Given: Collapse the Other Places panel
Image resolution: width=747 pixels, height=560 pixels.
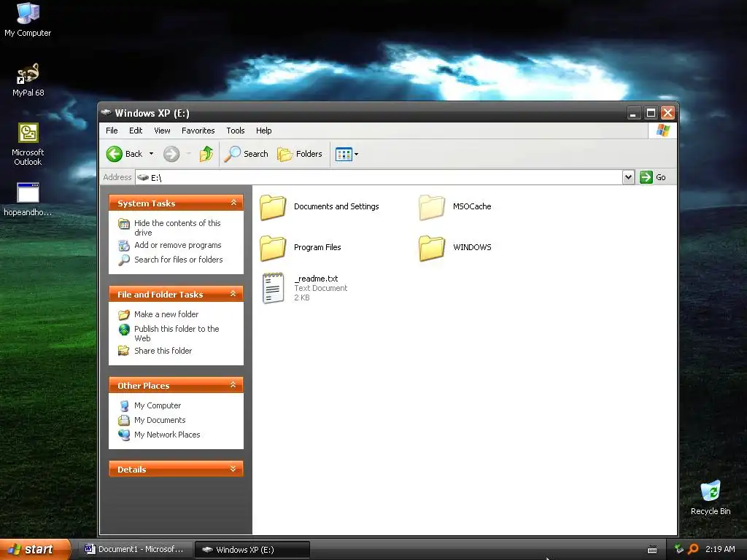Looking at the screenshot, I should tap(233, 385).
